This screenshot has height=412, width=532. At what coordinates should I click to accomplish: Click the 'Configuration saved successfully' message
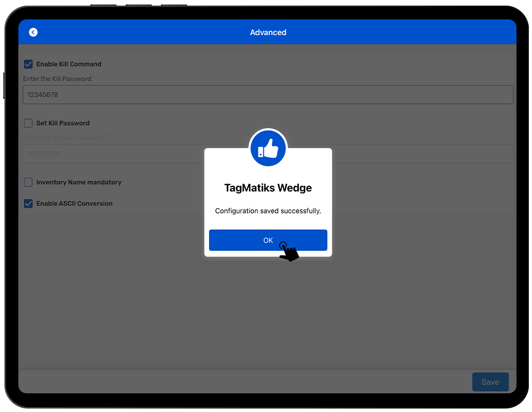click(268, 211)
